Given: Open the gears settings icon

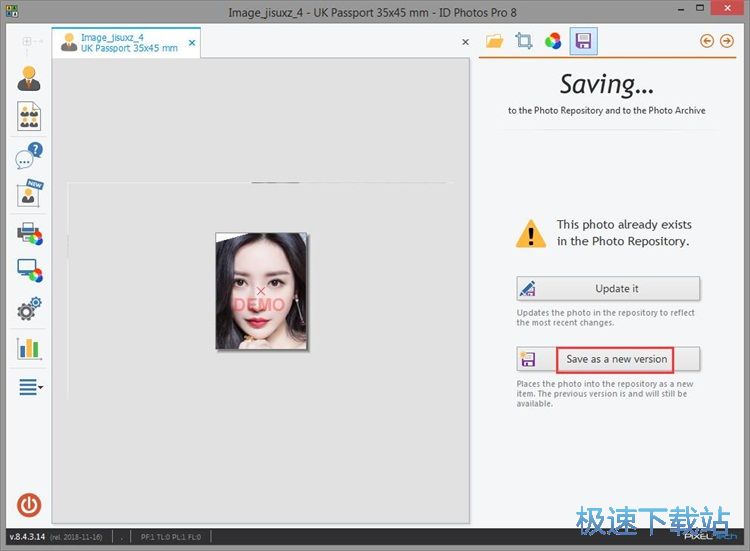Looking at the screenshot, I should tap(29, 309).
